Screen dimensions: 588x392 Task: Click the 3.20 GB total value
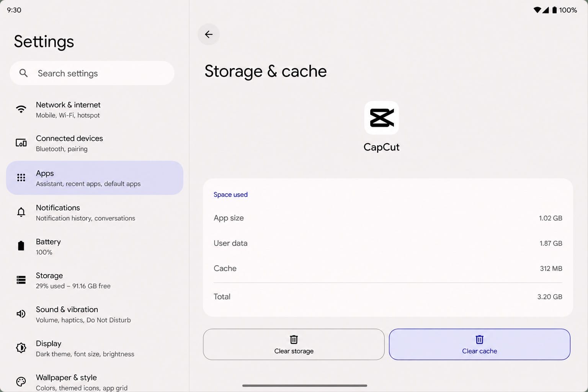pos(550,297)
